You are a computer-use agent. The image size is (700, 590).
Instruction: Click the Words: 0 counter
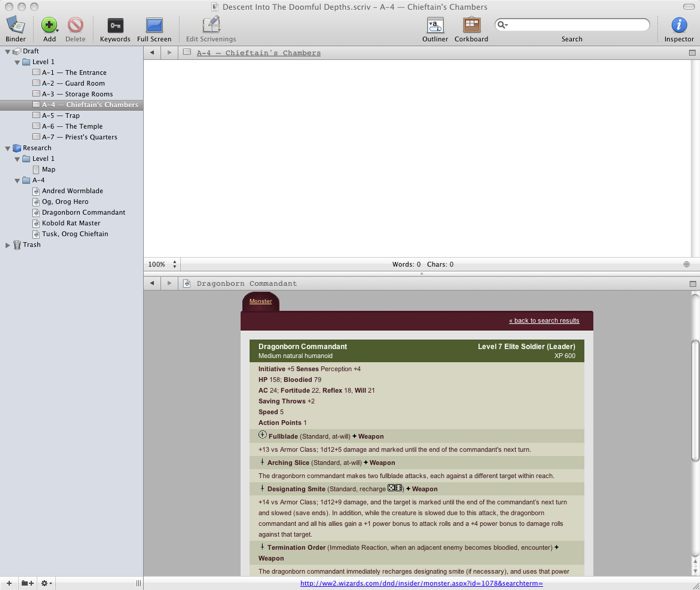coord(406,264)
